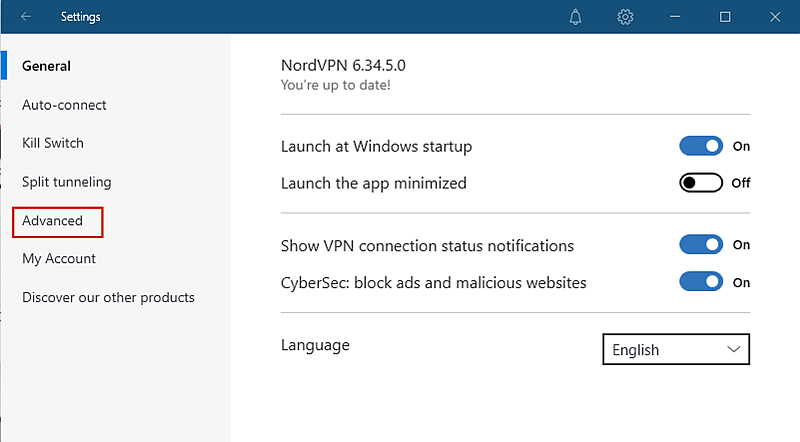The width and height of the screenshot is (800, 442).
Task: Toggle CyberSec ad blocking off
Action: tap(701, 282)
